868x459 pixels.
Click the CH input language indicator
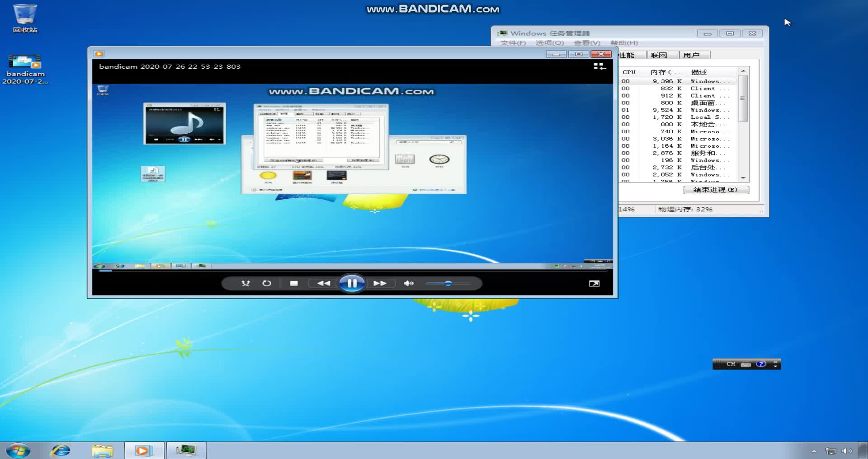(731, 364)
